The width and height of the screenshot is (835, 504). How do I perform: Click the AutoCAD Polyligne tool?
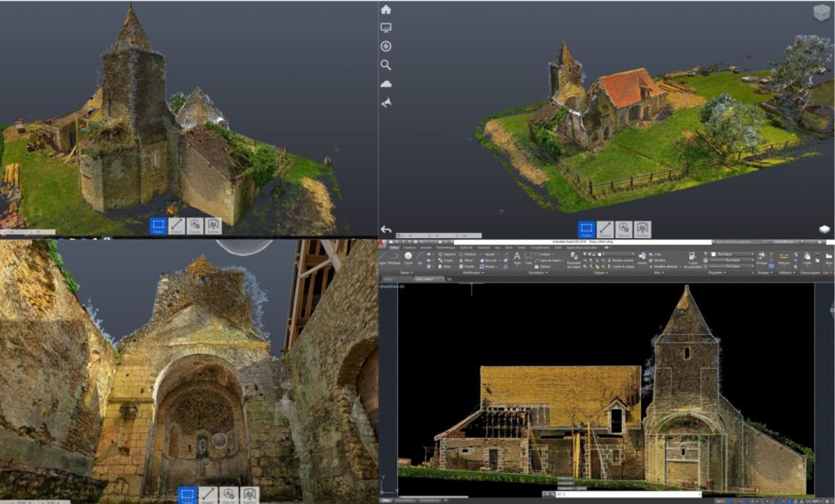tap(394, 259)
